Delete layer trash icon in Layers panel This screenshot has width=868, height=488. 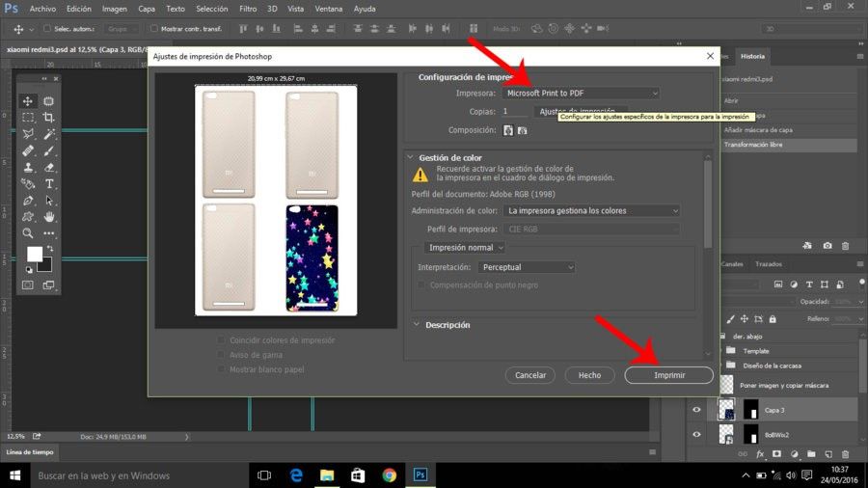pos(845,454)
